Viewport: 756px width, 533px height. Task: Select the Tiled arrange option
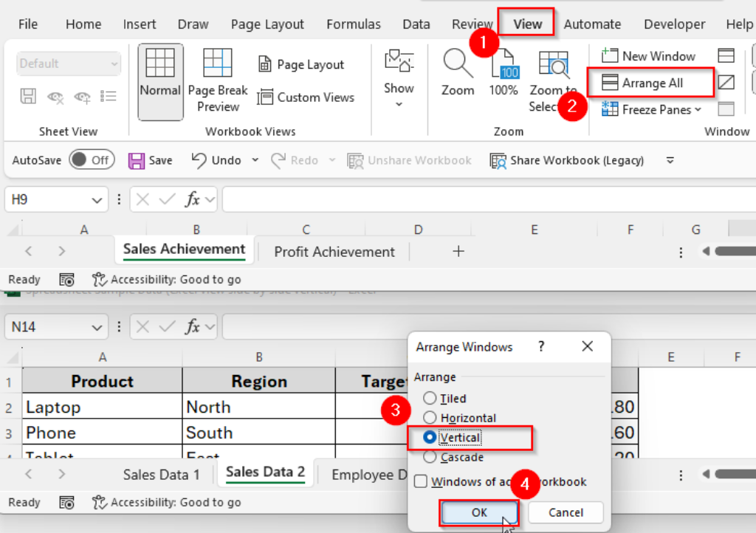tap(428, 398)
